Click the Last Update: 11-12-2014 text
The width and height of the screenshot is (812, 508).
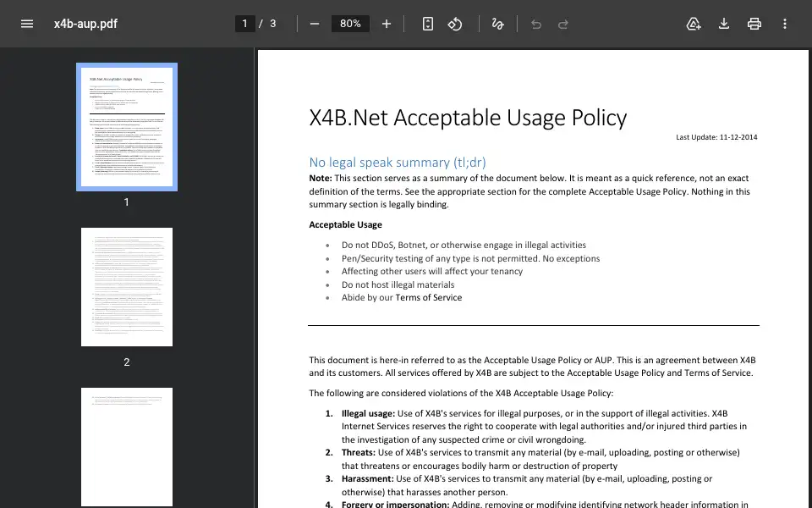(x=716, y=137)
